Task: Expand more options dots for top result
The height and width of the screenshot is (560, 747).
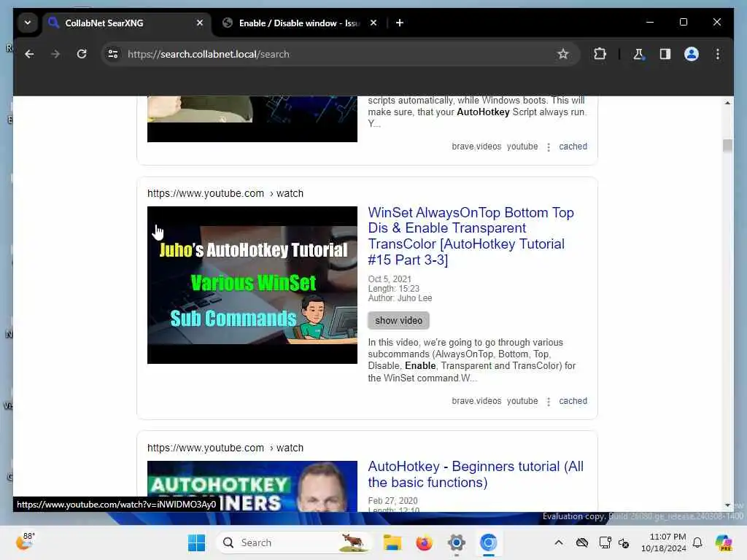Action: coord(549,147)
